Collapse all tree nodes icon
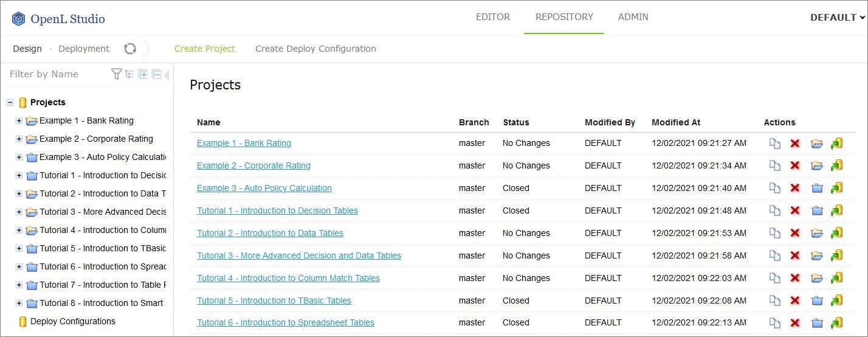 click(x=156, y=74)
